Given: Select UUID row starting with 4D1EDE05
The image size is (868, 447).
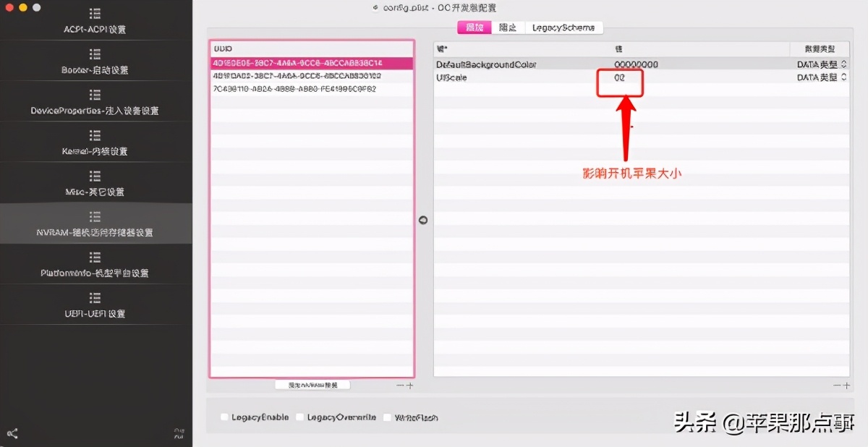Looking at the screenshot, I should coord(312,63).
